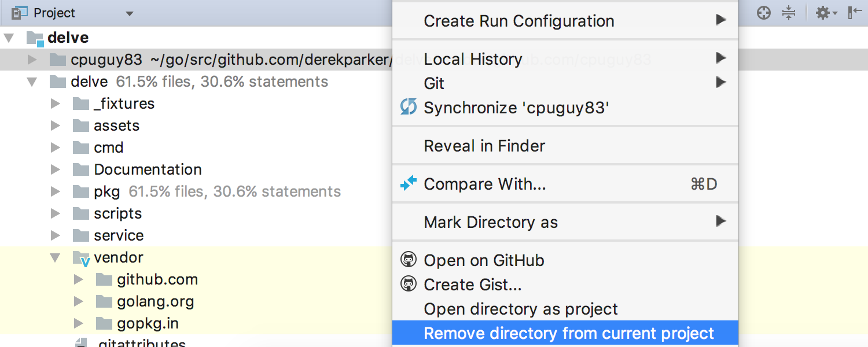This screenshot has height=347, width=868.
Task: Select the service folder
Action: tap(119, 236)
